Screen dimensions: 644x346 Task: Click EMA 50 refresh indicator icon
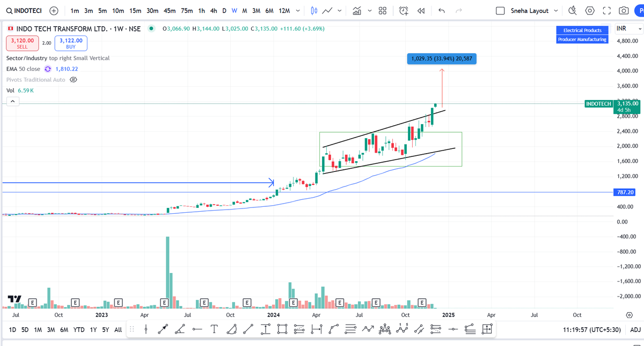point(48,69)
